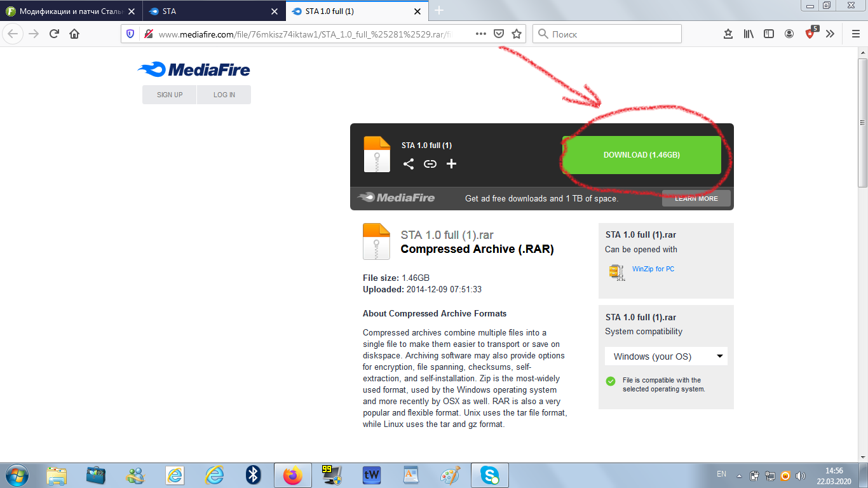Click the insecure connection lock icon
The width and height of the screenshot is (868, 488).
tap(148, 34)
